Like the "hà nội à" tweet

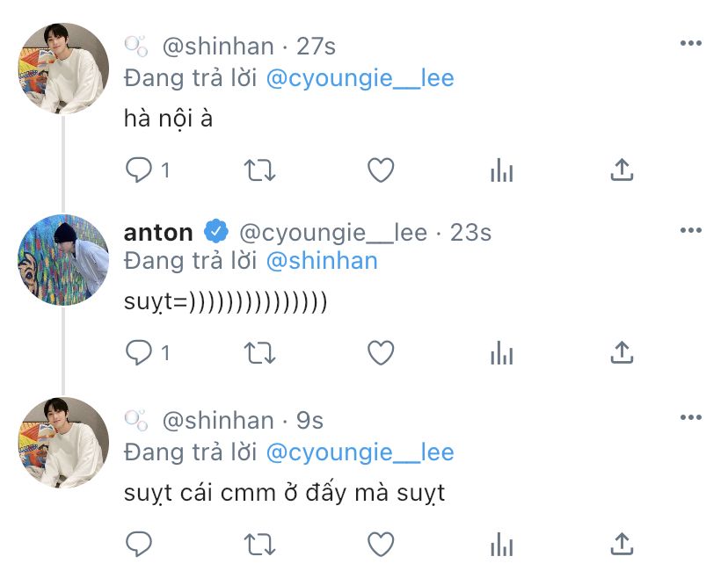click(x=381, y=170)
